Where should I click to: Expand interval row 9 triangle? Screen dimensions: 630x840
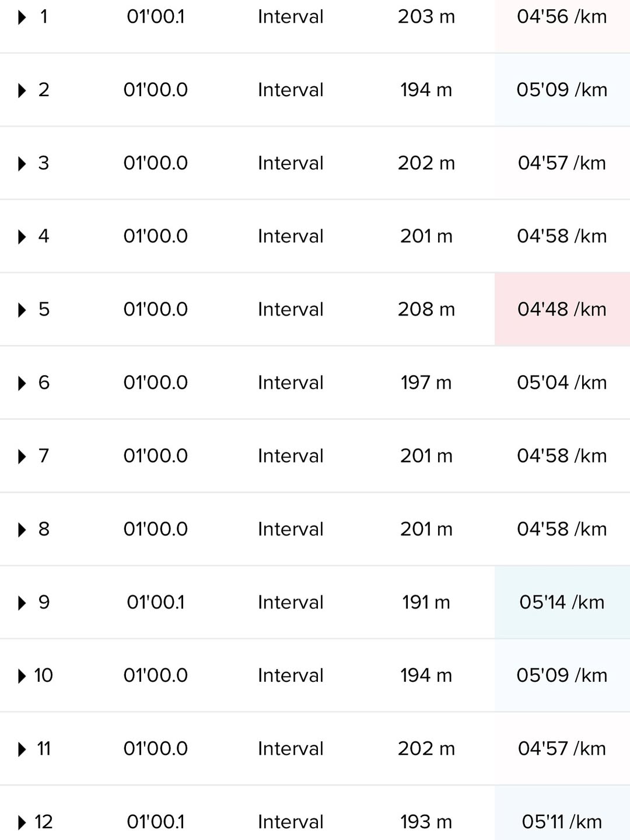pos(22,603)
